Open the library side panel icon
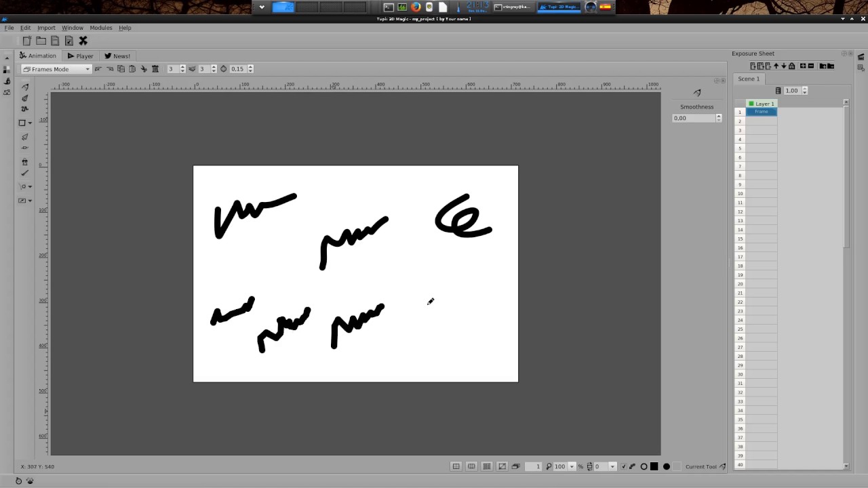 (7, 92)
